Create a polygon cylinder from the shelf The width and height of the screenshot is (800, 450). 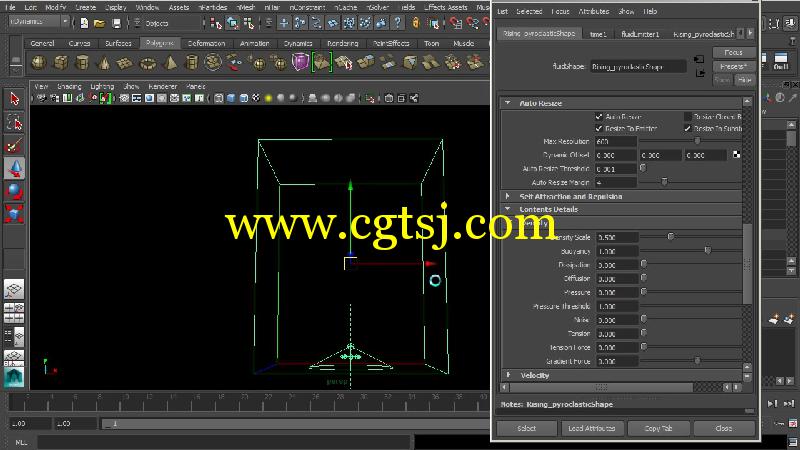[82, 62]
